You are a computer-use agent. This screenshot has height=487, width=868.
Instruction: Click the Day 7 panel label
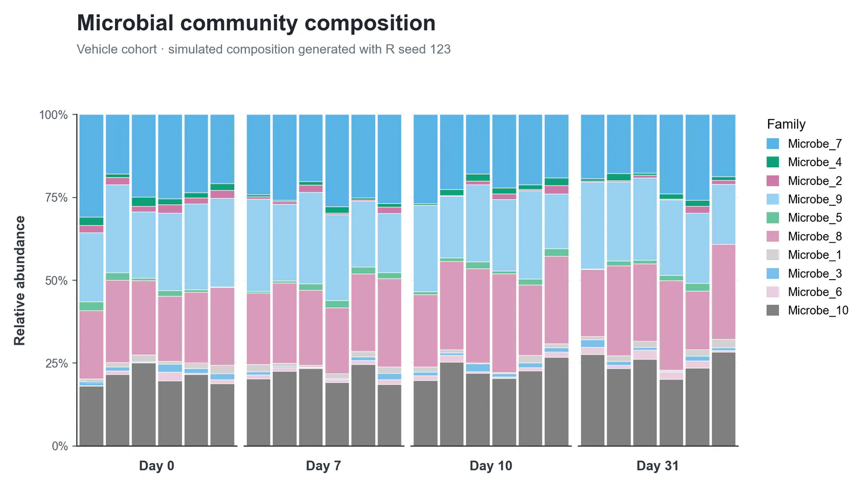(x=323, y=466)
